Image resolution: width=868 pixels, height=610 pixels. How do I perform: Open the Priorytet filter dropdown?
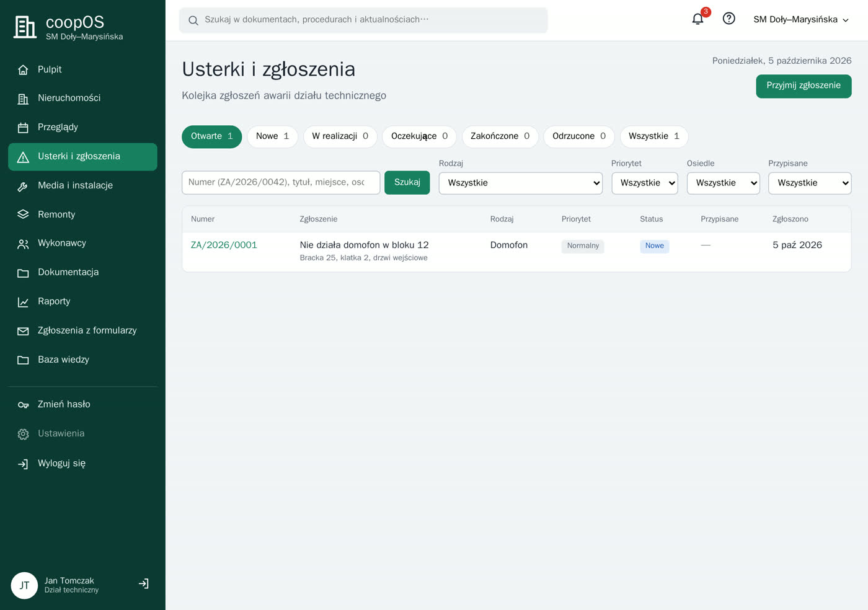[x=644, y=183]
